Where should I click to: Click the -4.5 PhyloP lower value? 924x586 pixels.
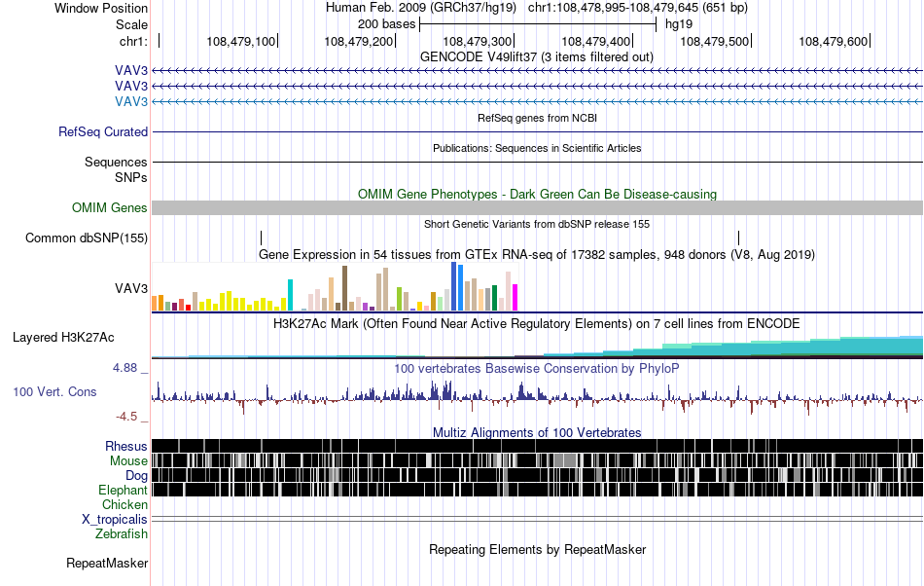click(x=126, y=417)
